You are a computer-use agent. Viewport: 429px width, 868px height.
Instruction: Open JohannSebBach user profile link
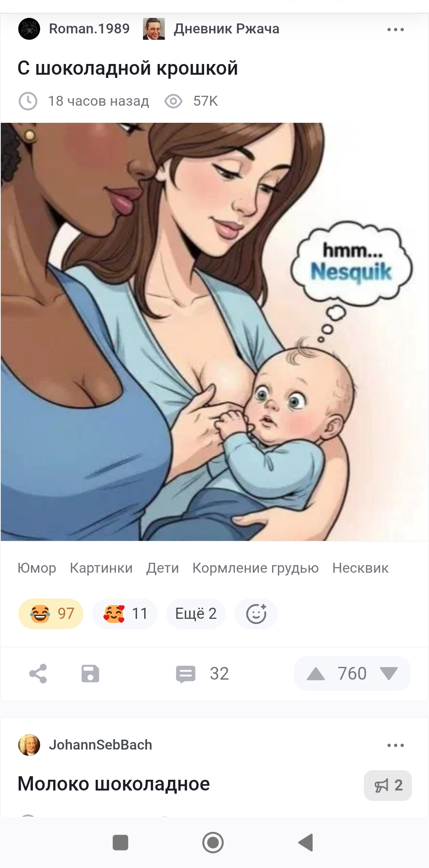point(100,745)
